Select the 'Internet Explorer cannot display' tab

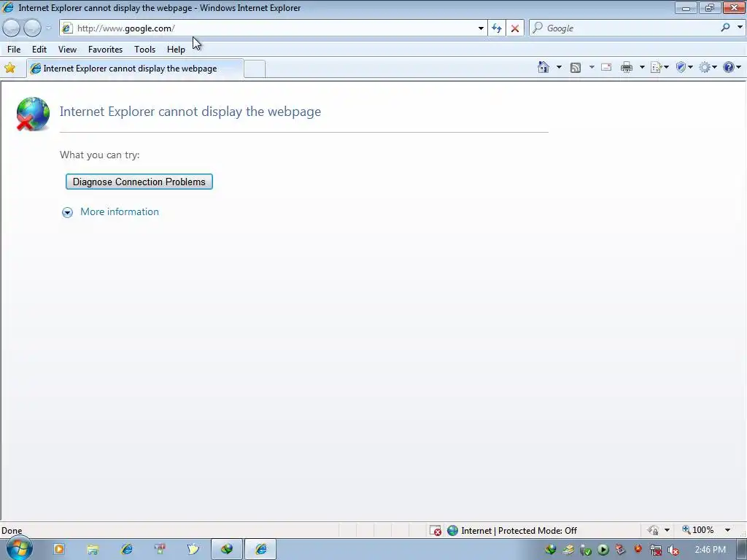[135, 69]
